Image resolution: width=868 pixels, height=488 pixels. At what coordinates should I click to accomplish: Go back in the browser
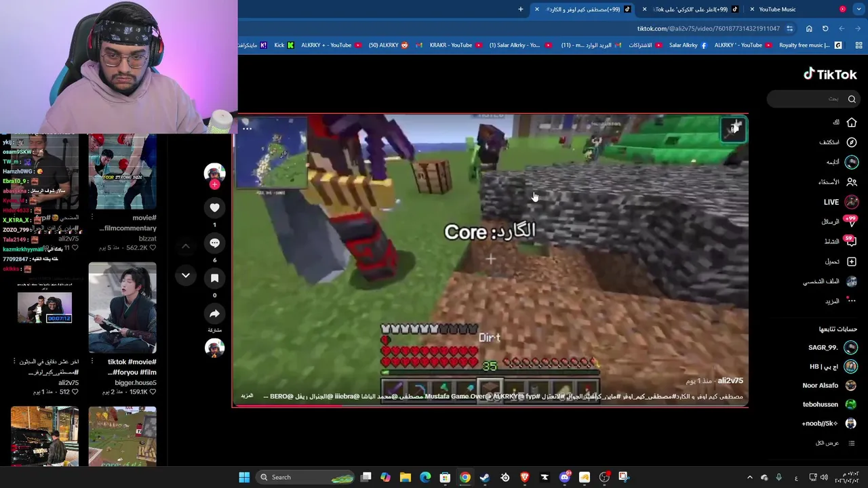858,28
